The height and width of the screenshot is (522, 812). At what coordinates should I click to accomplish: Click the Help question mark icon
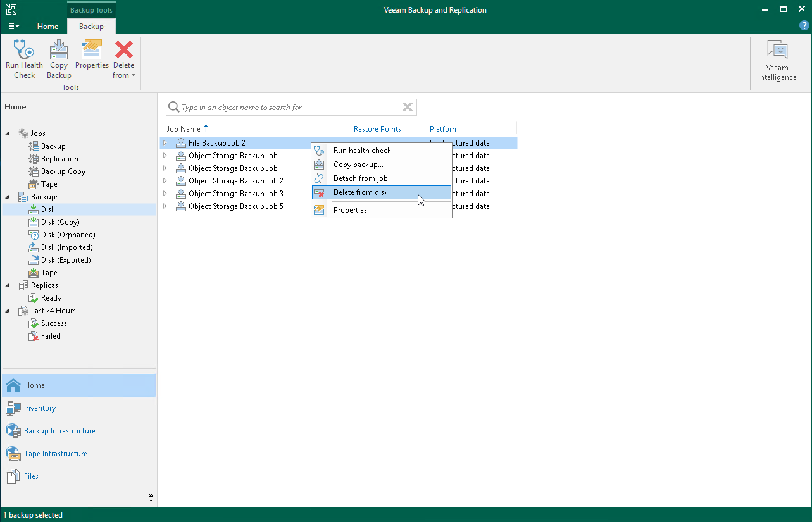coord(804,25)
